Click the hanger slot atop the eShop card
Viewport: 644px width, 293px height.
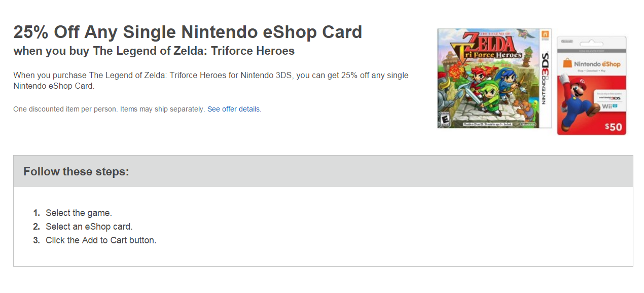point(592,42)
